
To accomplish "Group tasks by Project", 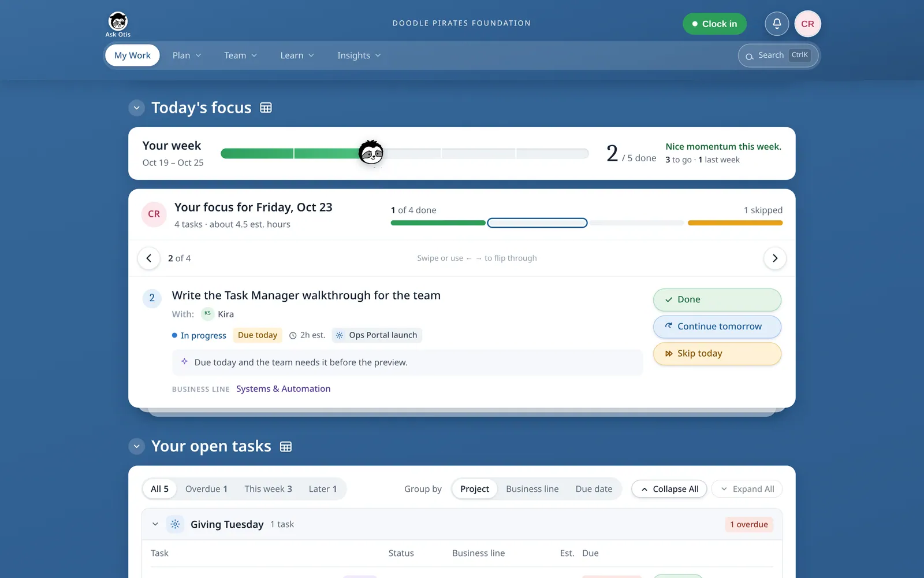I will tap(475, 489).
